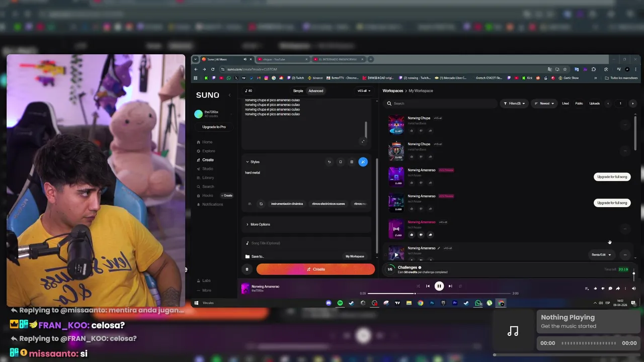Show all Chrome bookmarks overflow
This screenshot has height=362, width=644.
coord(595,78)
